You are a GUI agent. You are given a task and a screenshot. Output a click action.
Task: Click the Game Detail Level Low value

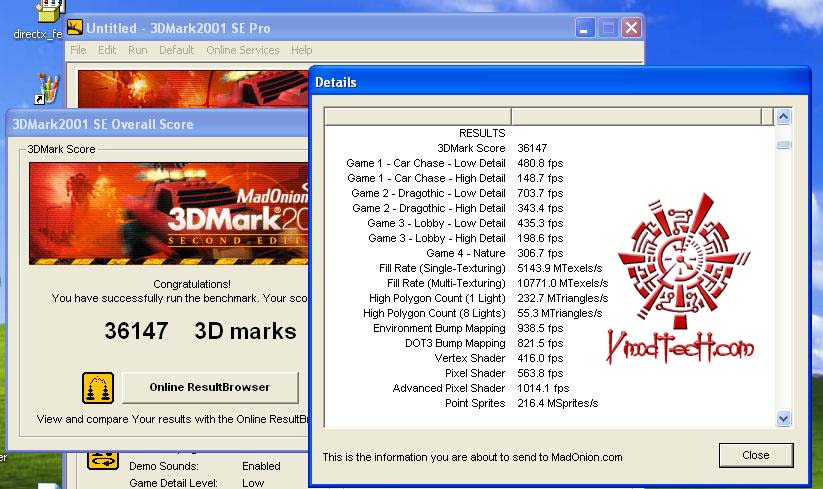click(252, 483)
